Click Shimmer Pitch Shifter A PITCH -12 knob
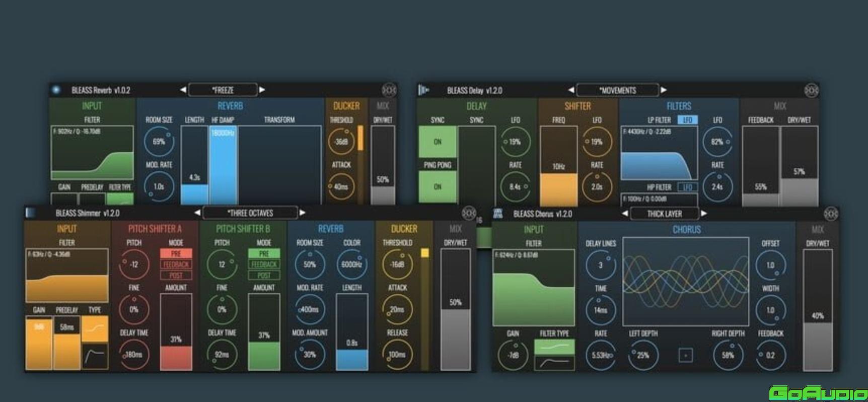868x402 pixels. click(134, 264)
